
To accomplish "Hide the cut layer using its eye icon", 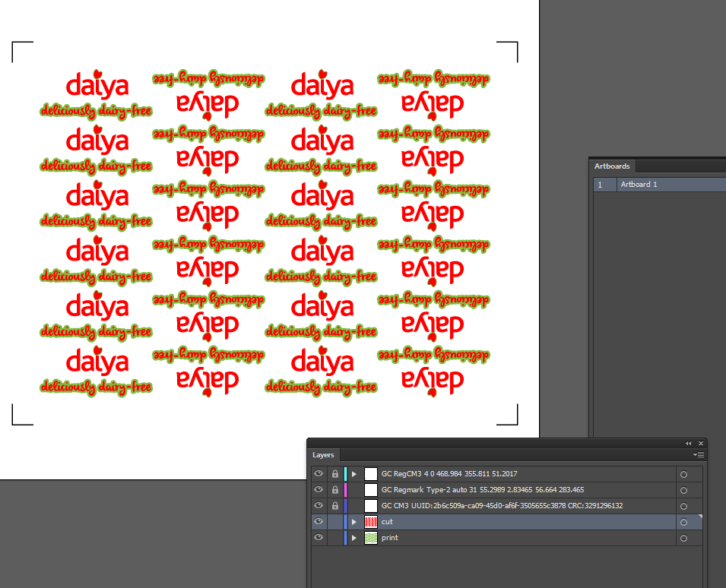I will [x=319, y=521].
